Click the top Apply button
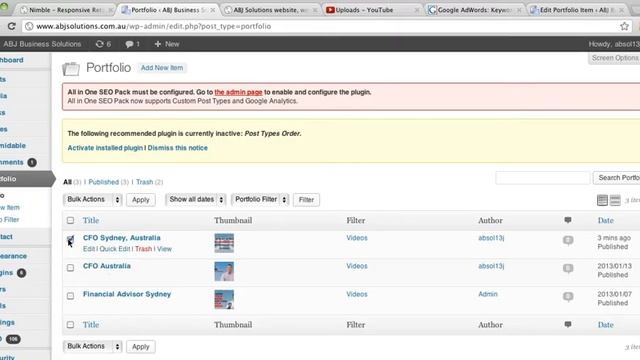Screen dimensions: 640x360 [141, 200]
